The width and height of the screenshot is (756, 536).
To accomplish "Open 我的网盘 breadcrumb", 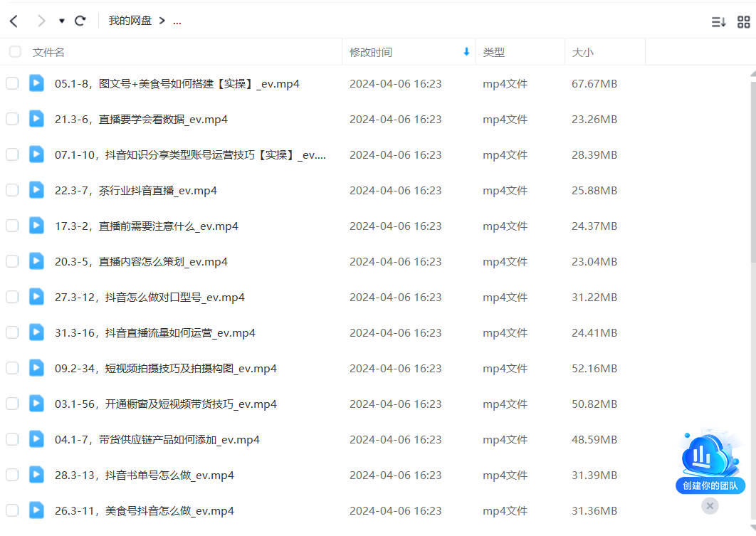I will pos(130,21).
